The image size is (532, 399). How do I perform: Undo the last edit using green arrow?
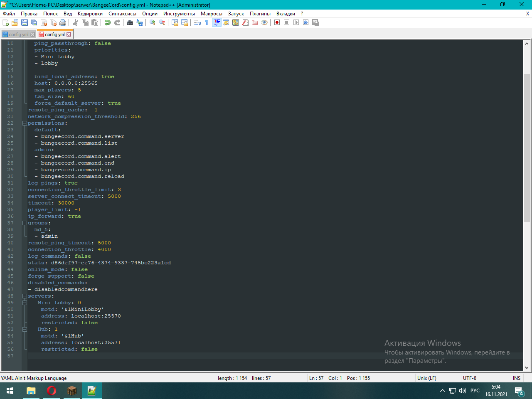tap(108, 22)
